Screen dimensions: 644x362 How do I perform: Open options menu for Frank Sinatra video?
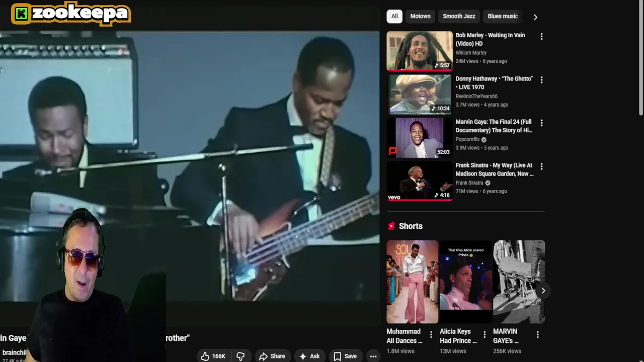click(541, 166)
